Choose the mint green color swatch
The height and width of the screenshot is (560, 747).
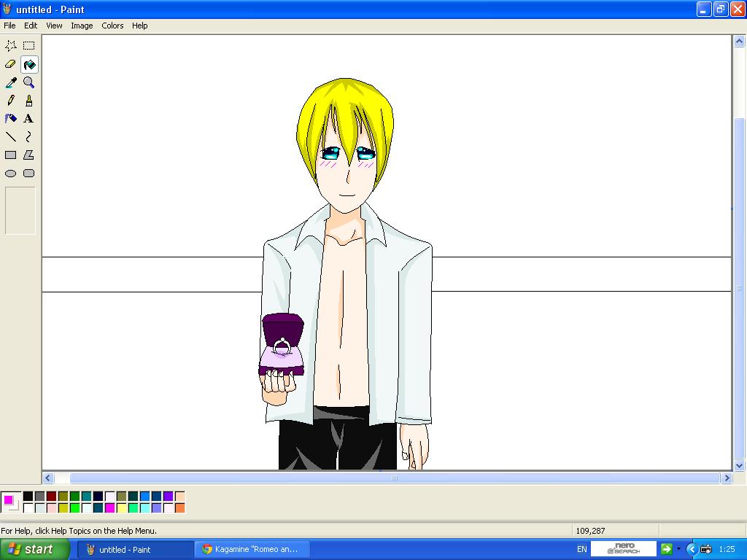pos(133,508)
